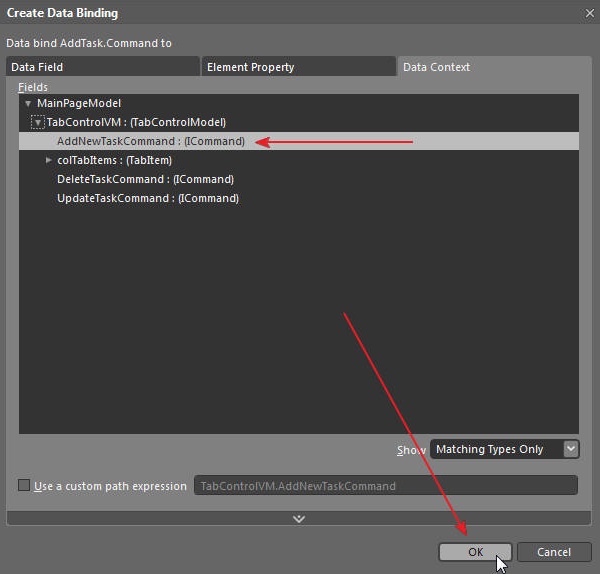Expand the advanced options chevron bar
Image resolution: width=600 pixels, height=574 pixels.
coord(299,519)
